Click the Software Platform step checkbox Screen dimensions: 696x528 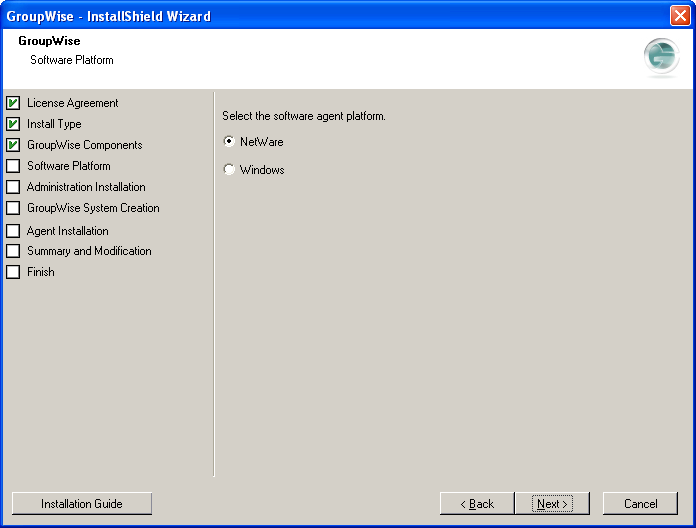(13, 165)
